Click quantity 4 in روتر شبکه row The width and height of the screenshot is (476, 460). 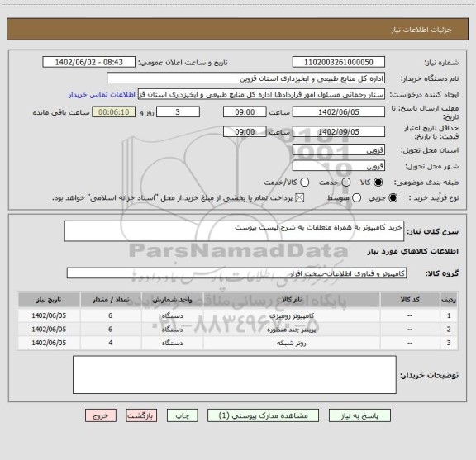pos(111,343)
